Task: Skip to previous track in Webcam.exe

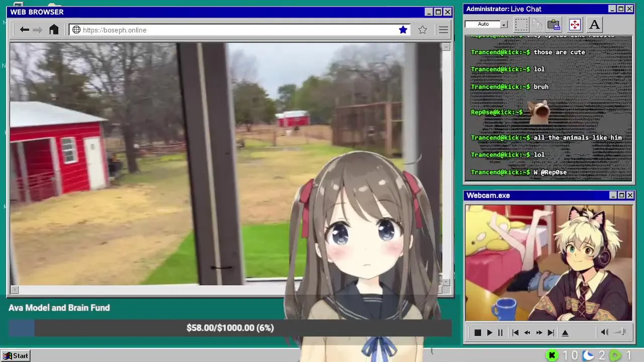Action: pyautogui.click(x=515, y=332)
